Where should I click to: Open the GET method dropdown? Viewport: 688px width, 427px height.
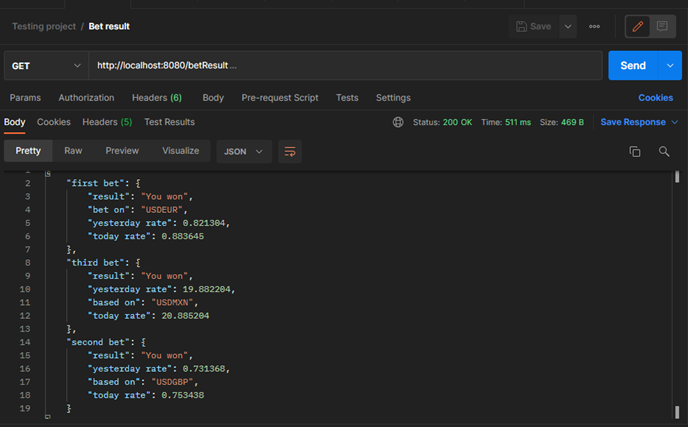tap(46, 65)
